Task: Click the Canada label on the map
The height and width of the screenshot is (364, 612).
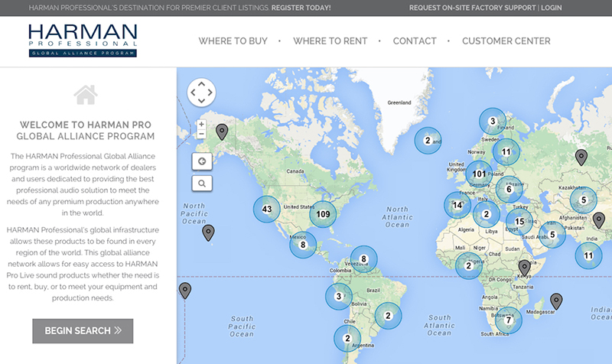Action: point(295,171)
